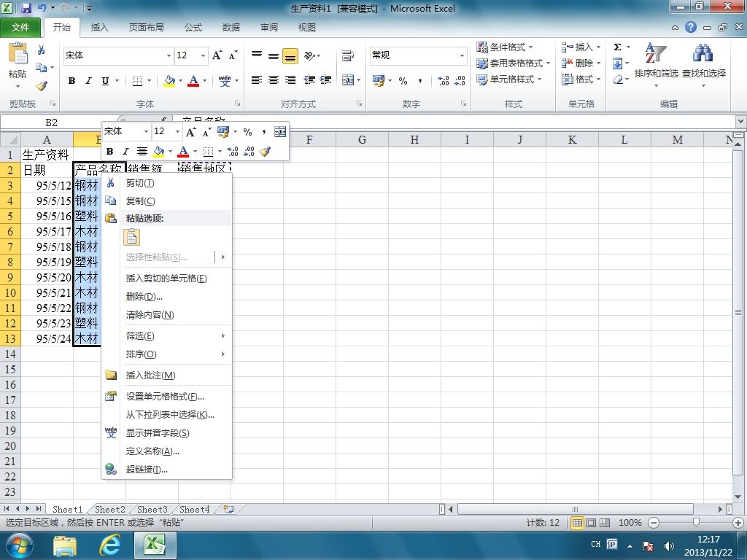747x560 pixels.
Task: Decrease decimal places in ribbon
Action: [x=460, y=80]
